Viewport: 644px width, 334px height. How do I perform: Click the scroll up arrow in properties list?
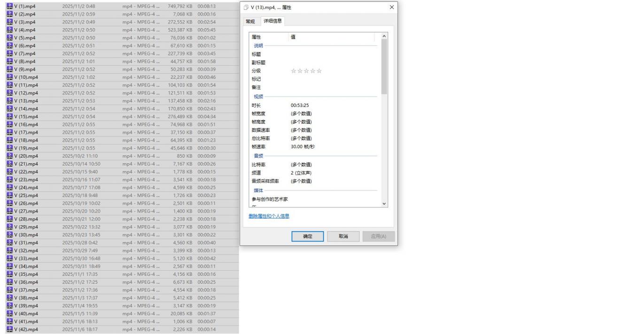384,36
